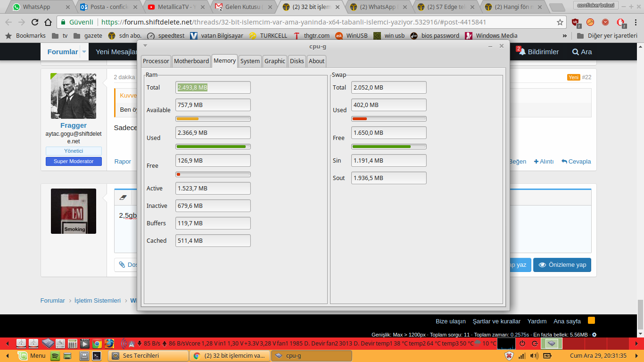The image size is (644, 362).
Task: Go back in Chrome browser
Action: (8, 22)
